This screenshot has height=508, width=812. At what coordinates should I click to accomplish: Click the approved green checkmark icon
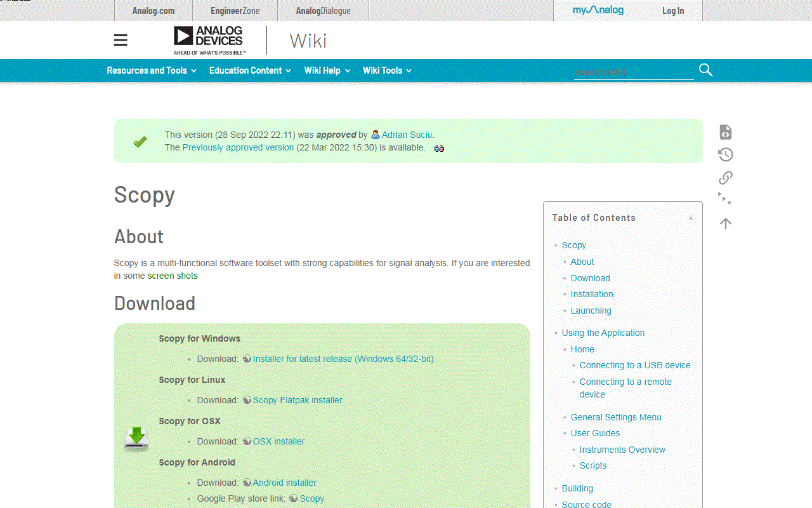pyautogui.click(x=140, y=142)
